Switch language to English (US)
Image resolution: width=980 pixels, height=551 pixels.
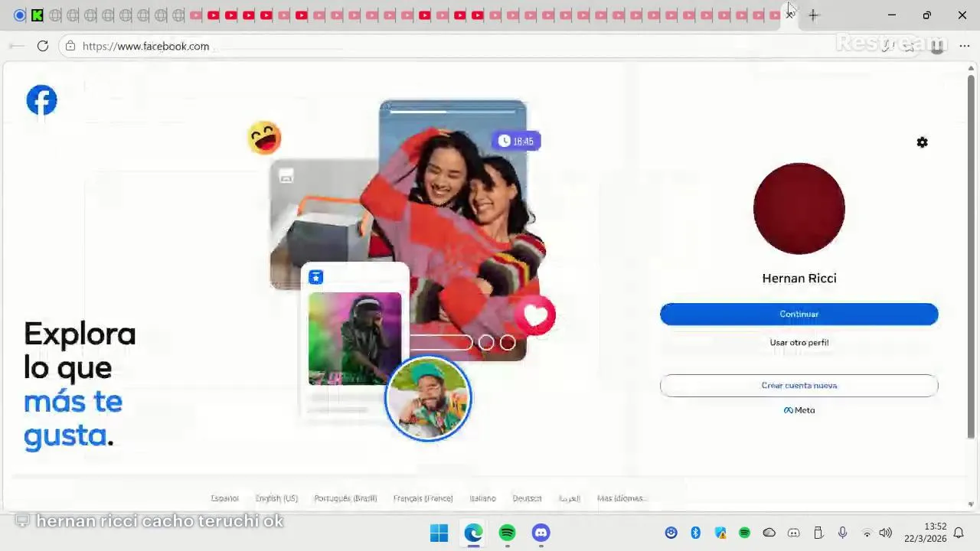pyautogui.click(x=276, y=498)
